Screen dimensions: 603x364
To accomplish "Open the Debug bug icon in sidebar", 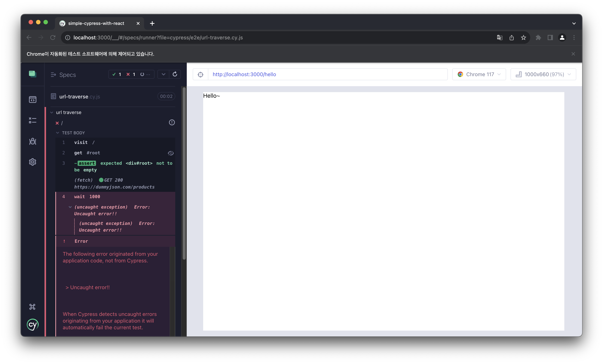I will tap(32, 141).
